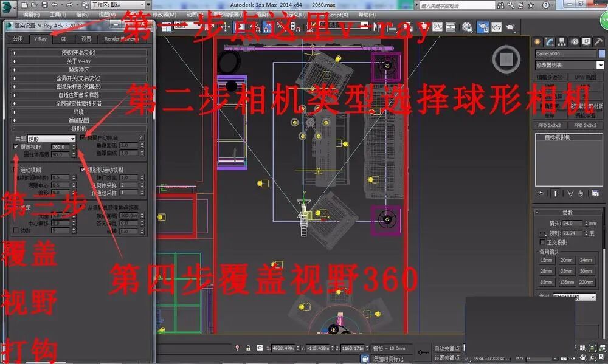608x364 pixels.
Task: Toggle the 覆盖视野 checkbox
Action: (16, 147)
